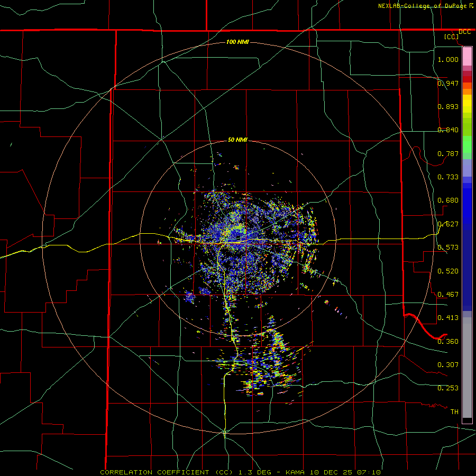Click the [CC] legend heading
Screen dimensions: 476x476
coord(451,36)
